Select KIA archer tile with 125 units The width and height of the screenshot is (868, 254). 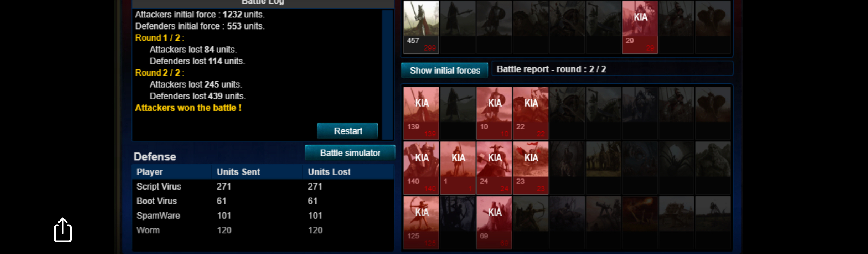pyautogui.click(x=421, y=223)
